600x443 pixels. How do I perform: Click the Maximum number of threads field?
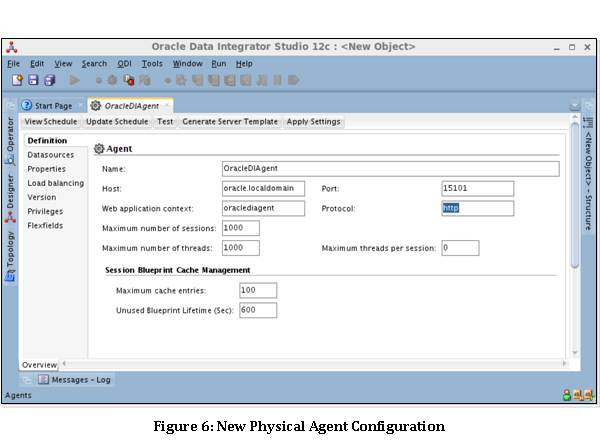coord(241,248)
